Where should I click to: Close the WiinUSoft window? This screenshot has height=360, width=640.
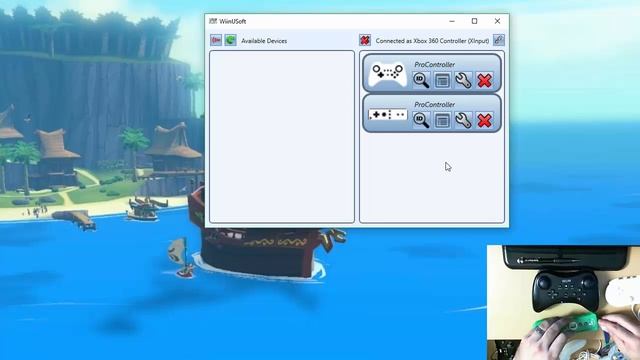click(497, 21)
